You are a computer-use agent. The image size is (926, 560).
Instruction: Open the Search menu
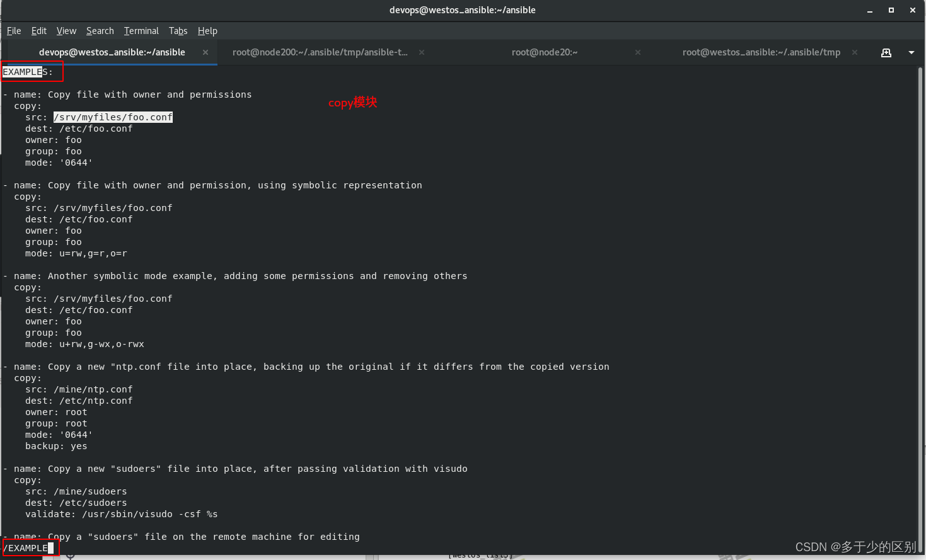tap(100, 31)
